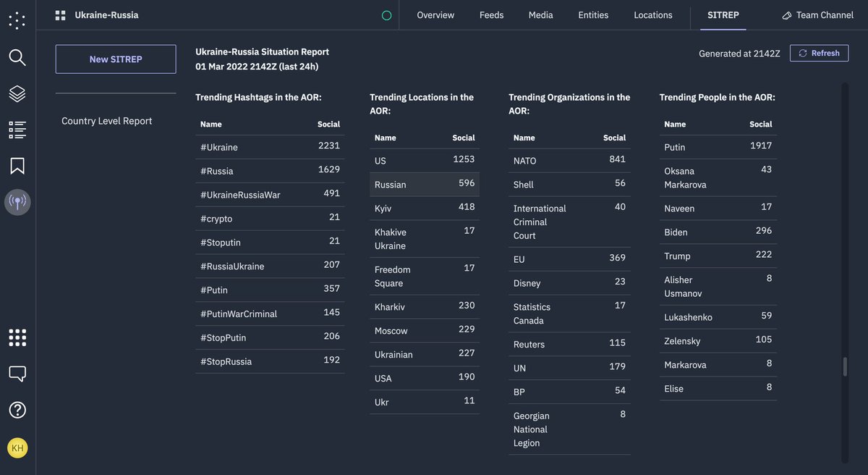This screenshot has width=868, height=475.
Task: Open the layers stack icon in sidebar
Action: click(17, 93)
